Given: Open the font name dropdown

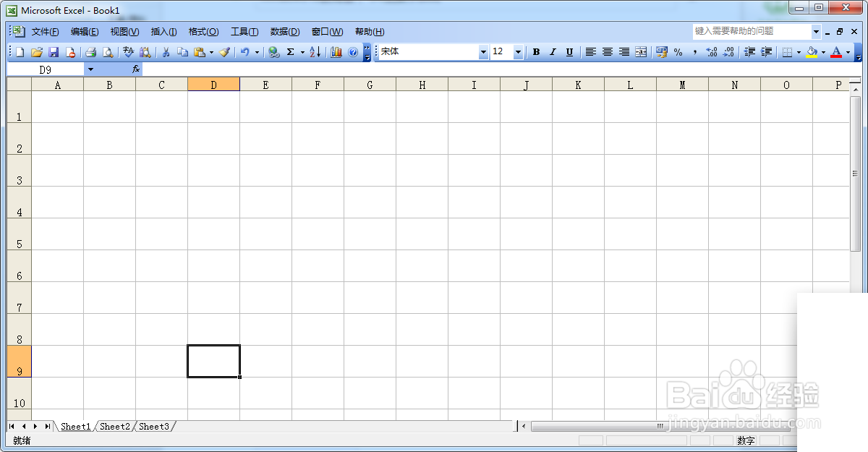Looking at the screenshot, I should (x=484, y=52).
